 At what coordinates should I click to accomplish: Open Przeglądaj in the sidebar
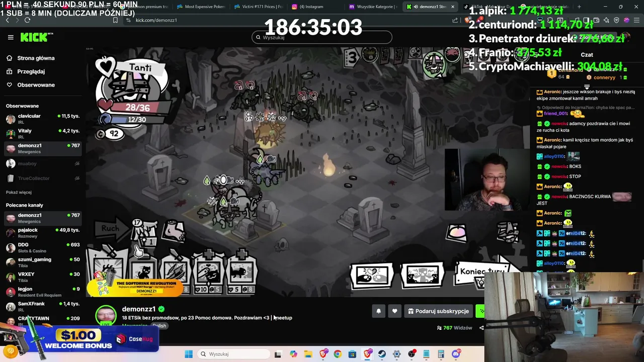pos(31,71)
